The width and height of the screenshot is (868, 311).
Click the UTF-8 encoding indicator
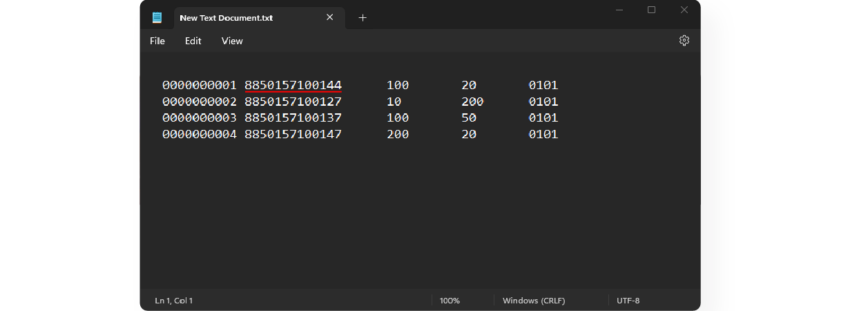pos(628,301)
